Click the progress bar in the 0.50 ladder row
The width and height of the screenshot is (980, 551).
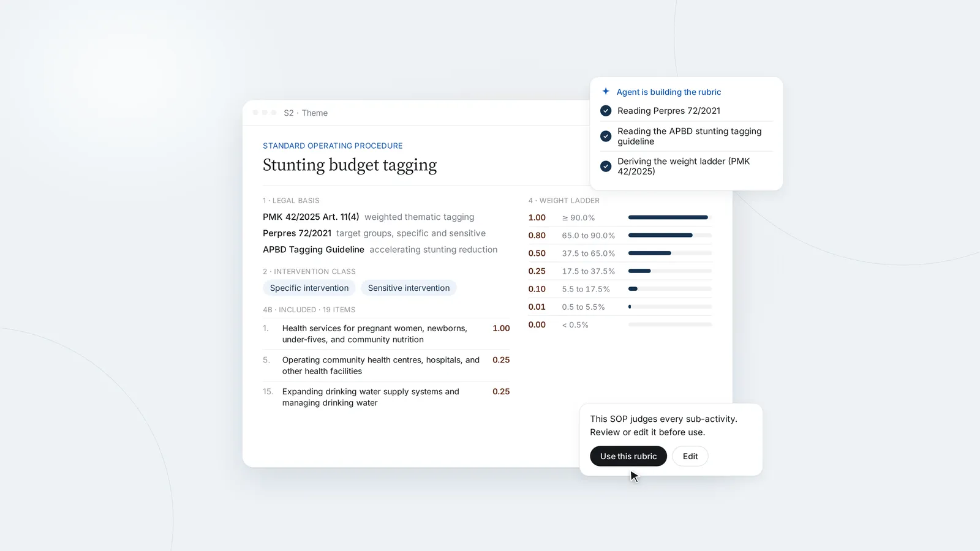coord(670,253)
